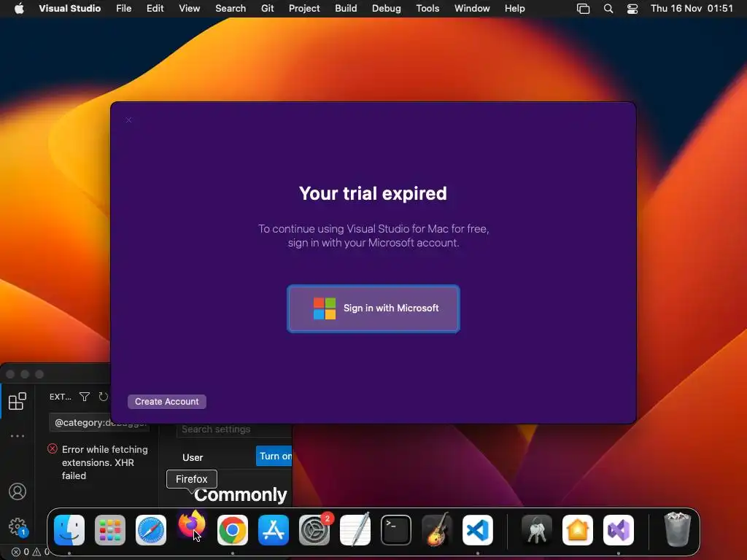The height and width of the screenshot is (560, 747).
Task: Open the Debug menu
Action: [387, 8]
